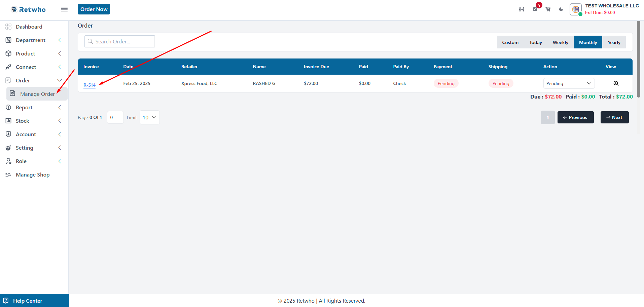The width and height of the screenshot is (644, 307).
Task: Click the Manage Order document icon
Action: [12, 93]
